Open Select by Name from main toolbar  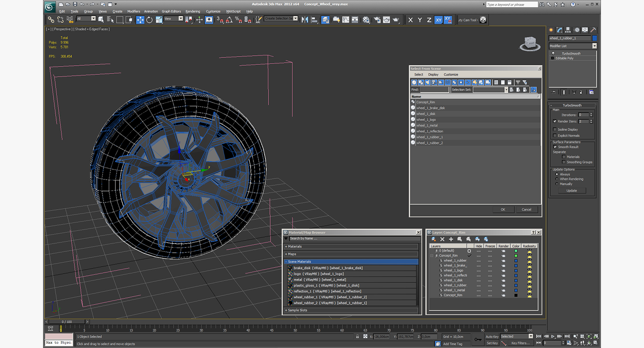click(110, 20)
